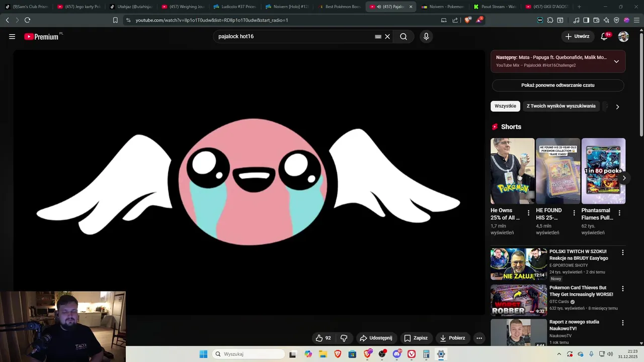Screen dimensions: 644x362
Task: Open the account avatar menu
Action: [x=623, y=36]
